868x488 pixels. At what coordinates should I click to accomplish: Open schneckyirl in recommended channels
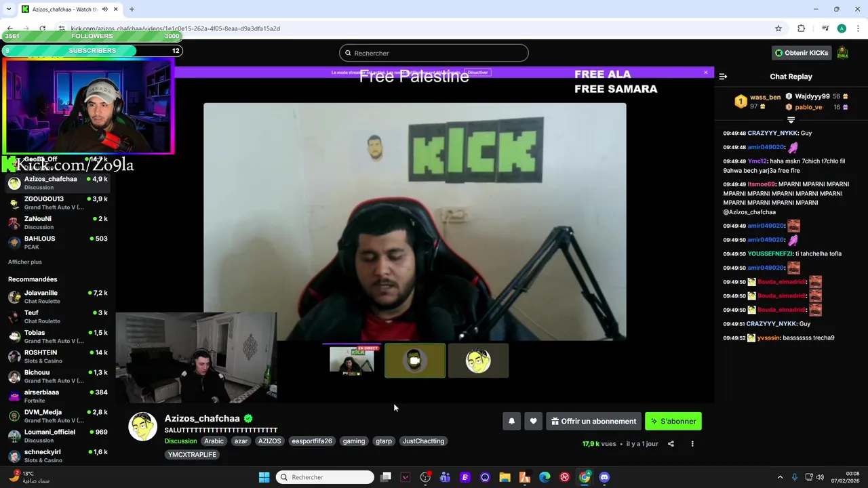[58, 455]
